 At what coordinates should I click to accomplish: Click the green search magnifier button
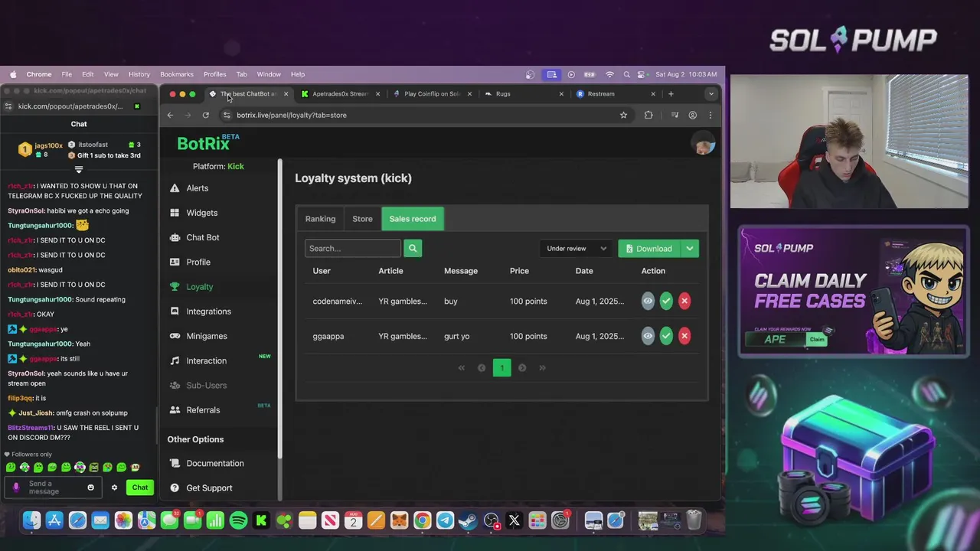tap(413, 248)
